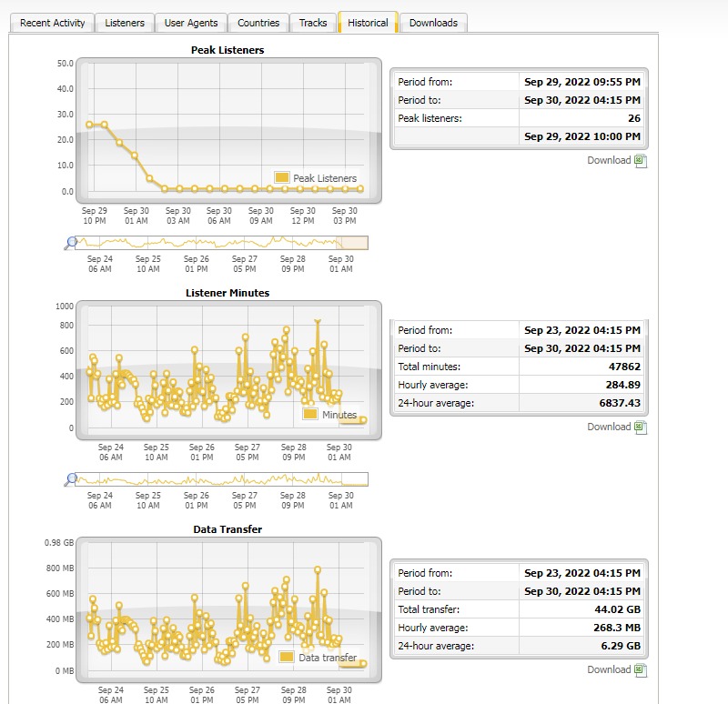Click the Data transfer legend color swatch
The image size is (728, 704).
287,658
